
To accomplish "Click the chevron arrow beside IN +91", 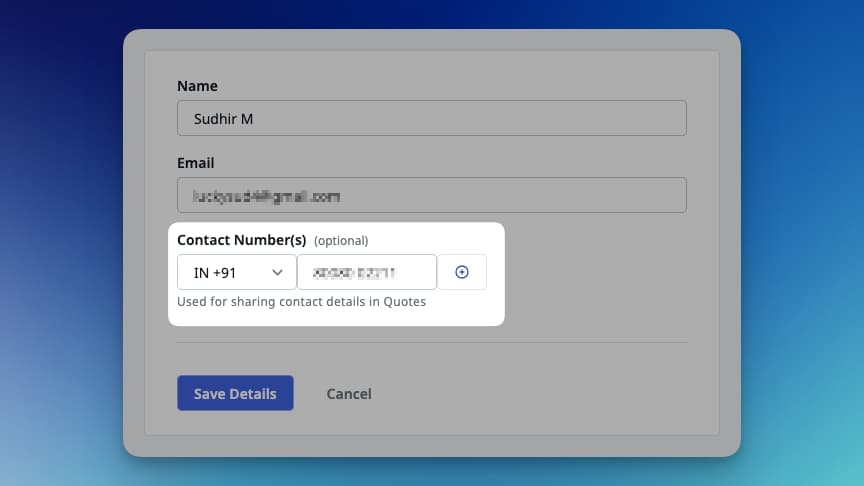I will 277,272.
